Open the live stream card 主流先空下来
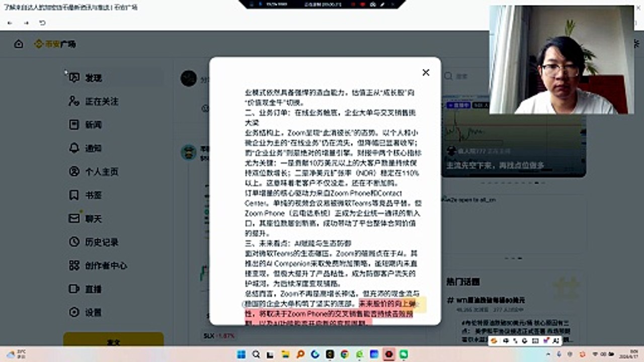 514,136
